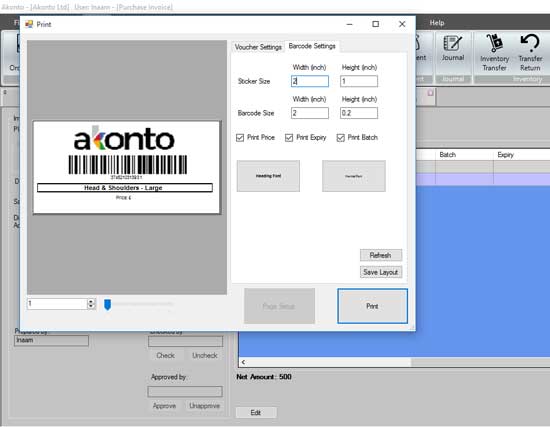This screenshot has width=550, height=427.
Task: Click the Prepared by field showing Inaam
Action: 51,340
